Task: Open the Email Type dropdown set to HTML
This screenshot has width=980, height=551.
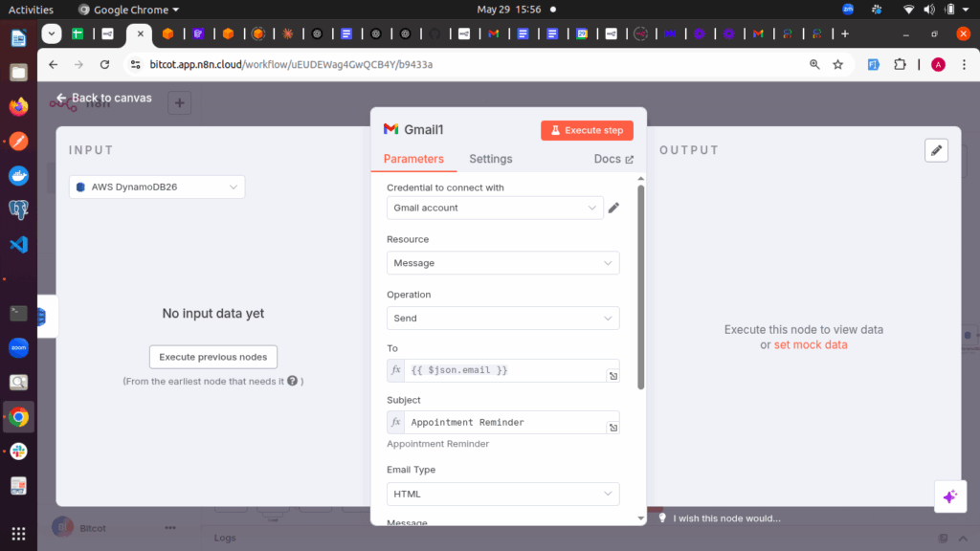Action: 502,494
